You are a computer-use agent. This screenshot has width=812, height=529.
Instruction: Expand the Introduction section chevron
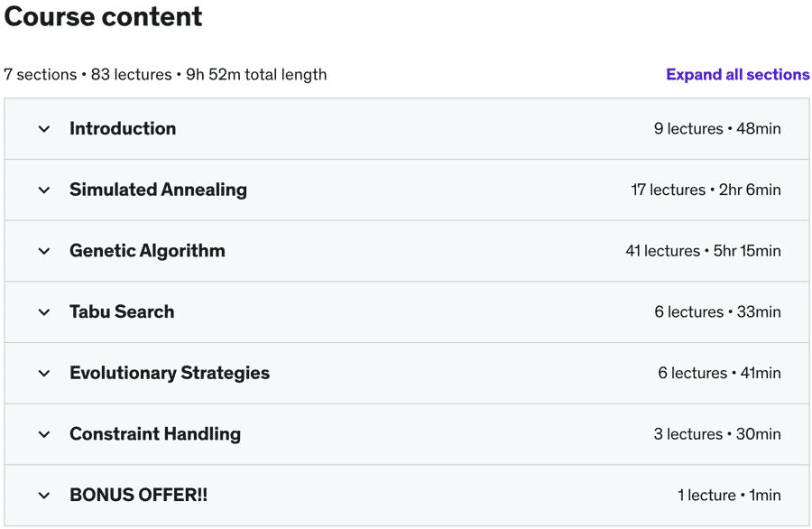click(x=44, y=129)
